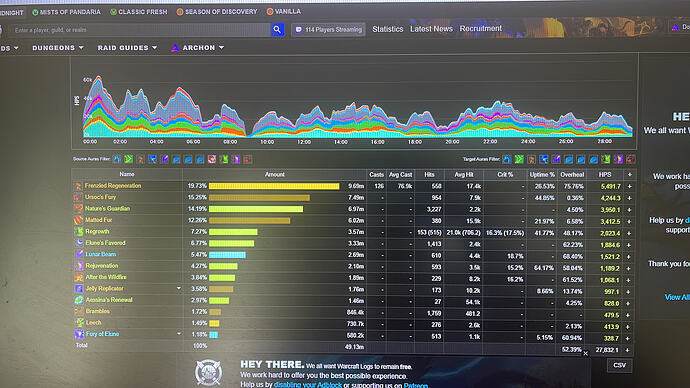Click in the player search input field

(x=141, y=30)
